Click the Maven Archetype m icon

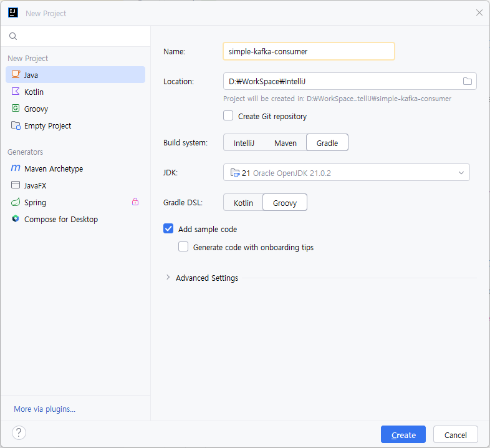click(x=16, y=168)
